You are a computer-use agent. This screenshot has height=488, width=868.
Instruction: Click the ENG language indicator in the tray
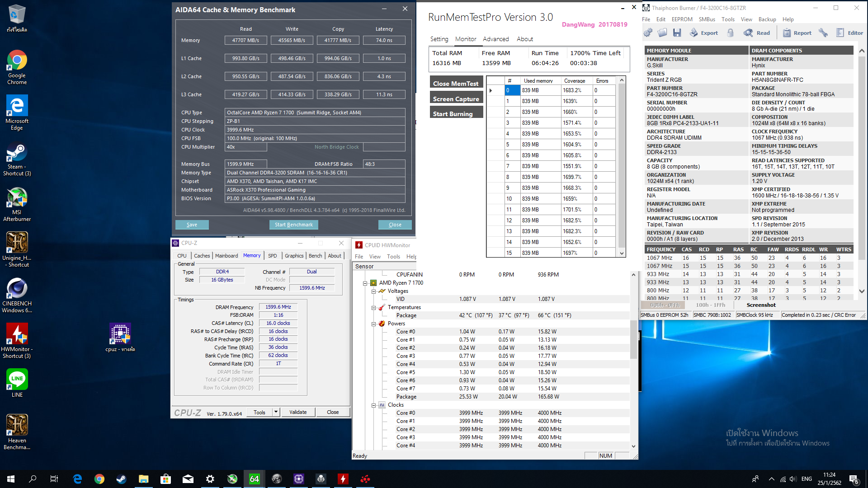pos(807,479)
